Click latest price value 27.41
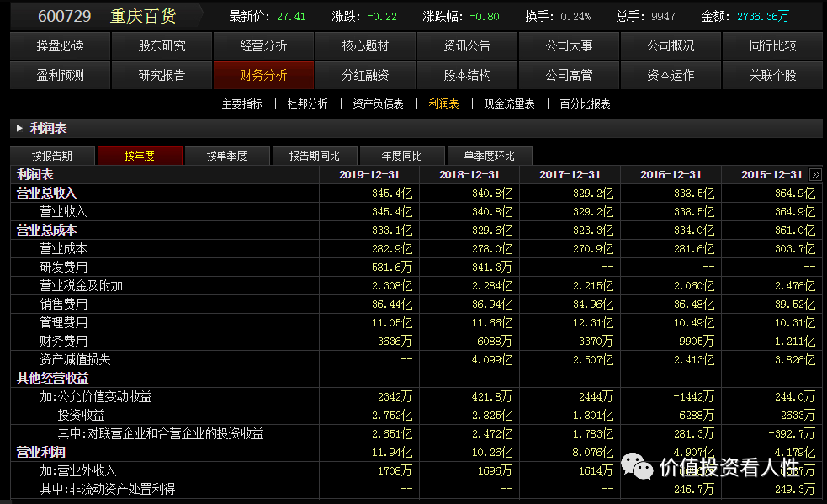Image resolution: width=827 pixels, height=504 pixels. click(x=291, y=16)
